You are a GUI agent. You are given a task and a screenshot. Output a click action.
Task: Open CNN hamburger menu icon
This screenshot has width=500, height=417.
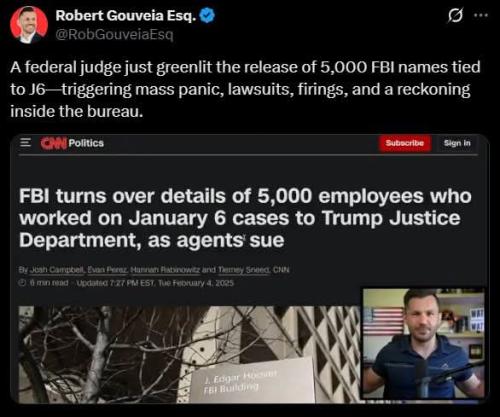25,143
